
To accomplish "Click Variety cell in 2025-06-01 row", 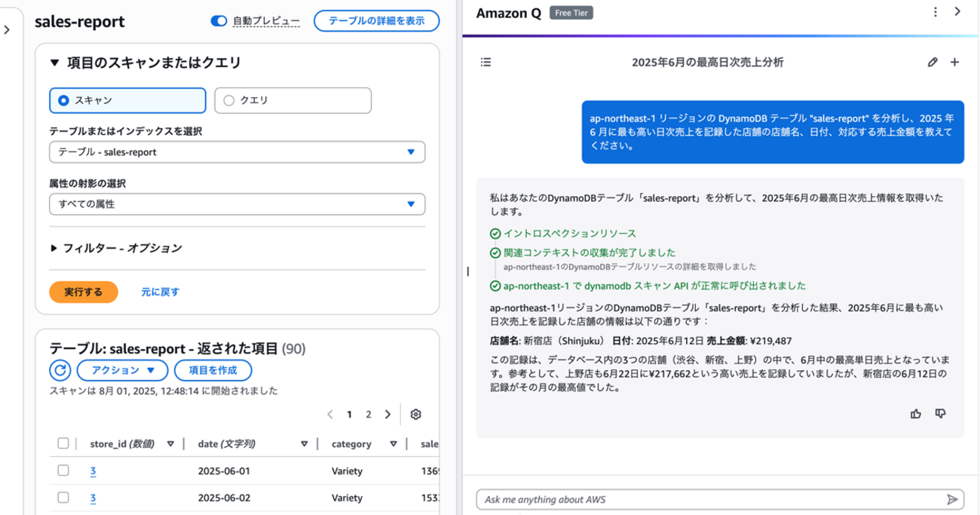I will tap(347, 471).
